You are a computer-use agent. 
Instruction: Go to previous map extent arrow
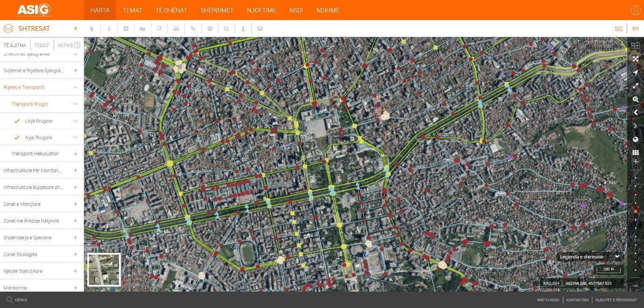pos(635,112)
